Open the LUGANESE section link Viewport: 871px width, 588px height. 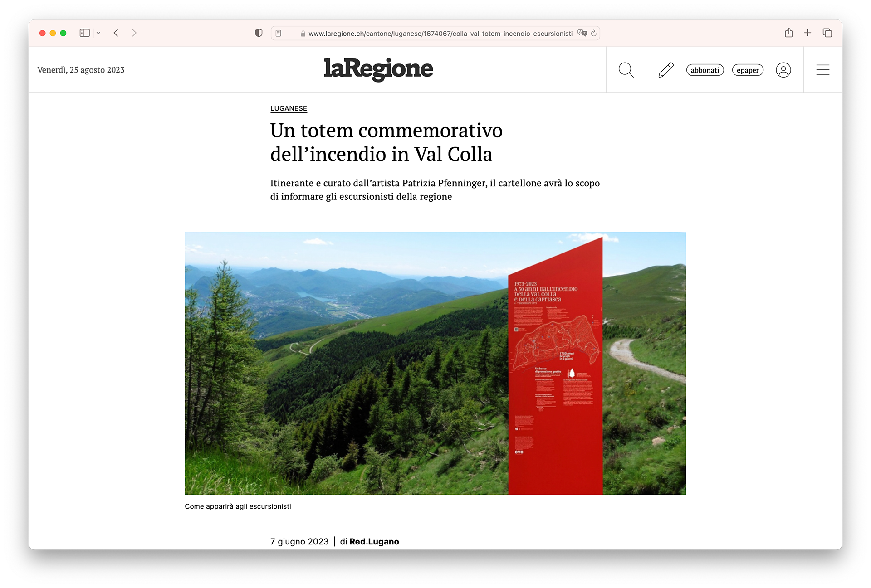[289, 108]
